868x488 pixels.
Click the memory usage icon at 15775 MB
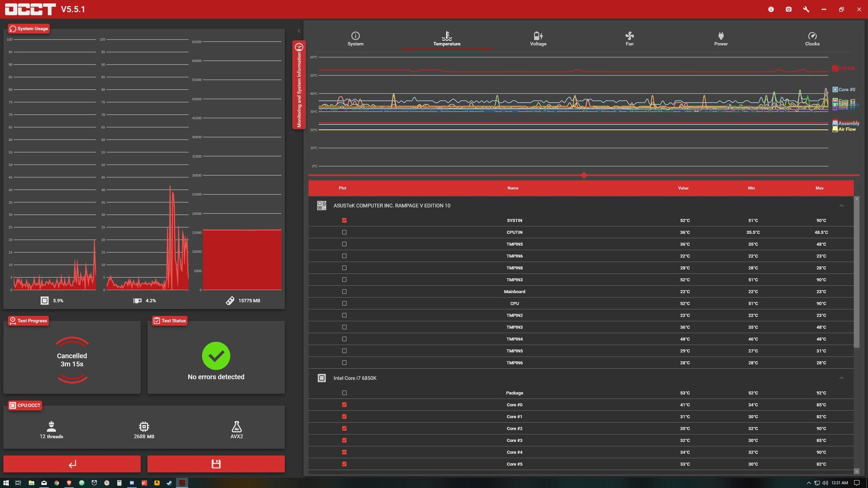coord(230,301)
